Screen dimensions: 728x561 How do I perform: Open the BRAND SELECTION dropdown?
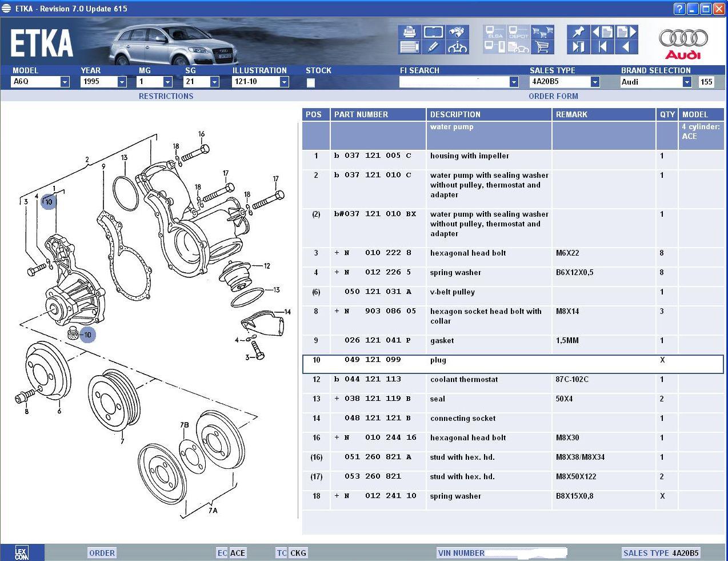(687, 82)
